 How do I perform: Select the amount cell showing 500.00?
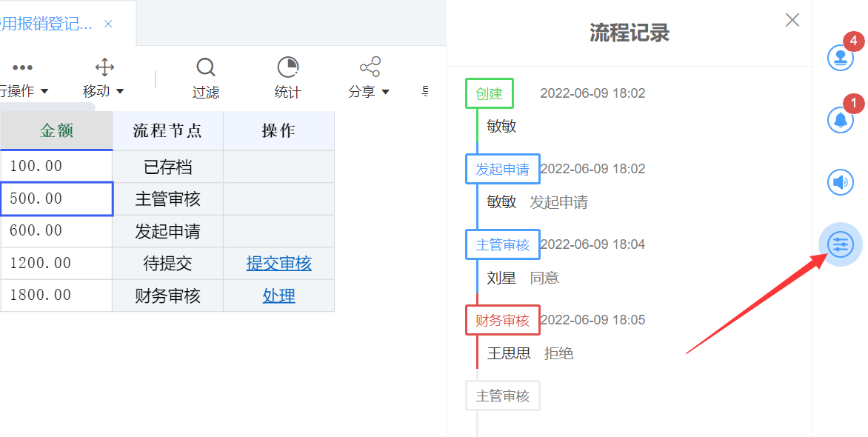(x=56, y=198)
